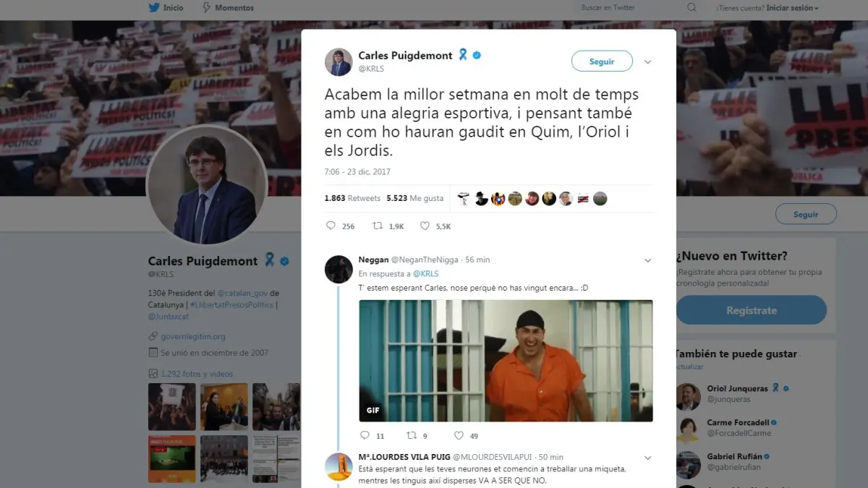Image resolution: width=868 pixels, height=488 pixels.
Task: Reply to Puigdemont's tweet speech-bubble icon
Action: [x=331, y=226]
